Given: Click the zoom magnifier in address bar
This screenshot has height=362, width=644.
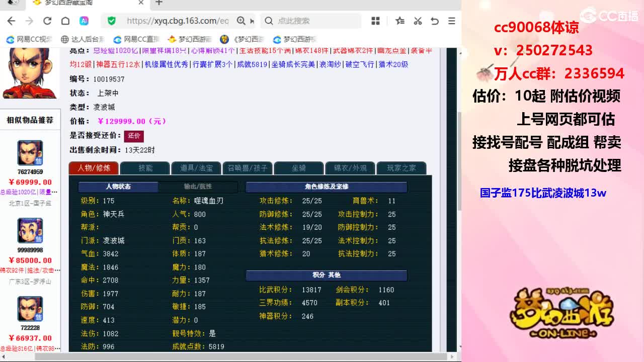Looking at the screenshot, I should click(x=242, y=21).
